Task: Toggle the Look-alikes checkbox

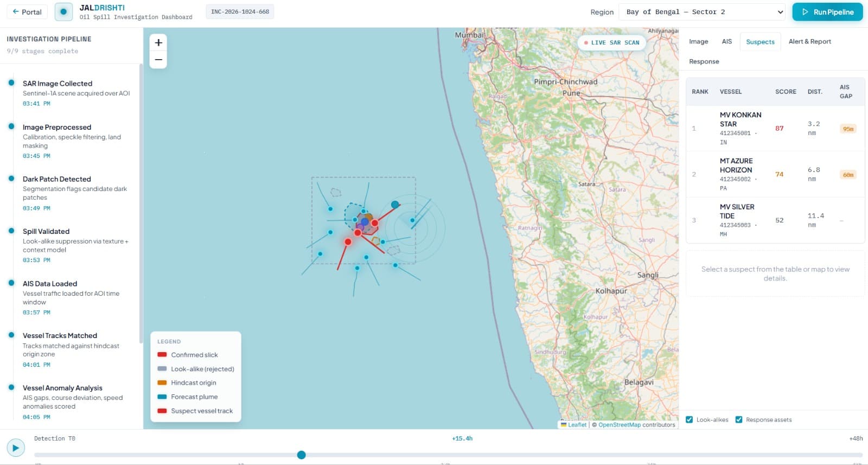Action: pos(689,419)
